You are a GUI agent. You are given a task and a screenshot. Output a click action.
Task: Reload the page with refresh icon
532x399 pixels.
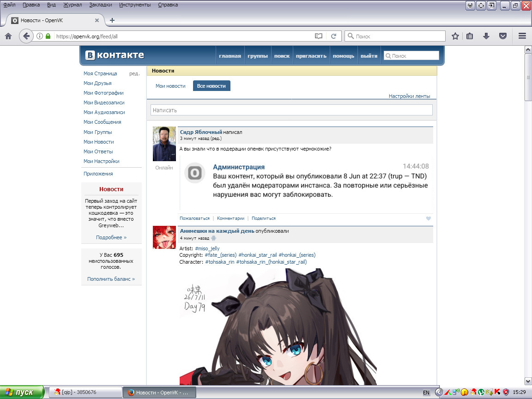click(x=333, y=36)
